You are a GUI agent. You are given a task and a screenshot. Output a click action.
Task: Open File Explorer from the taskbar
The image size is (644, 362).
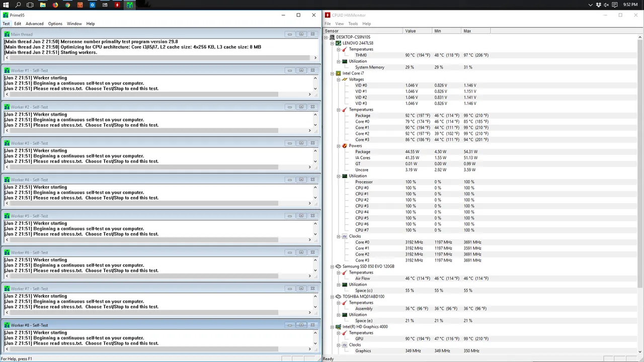tap(43, 5)
